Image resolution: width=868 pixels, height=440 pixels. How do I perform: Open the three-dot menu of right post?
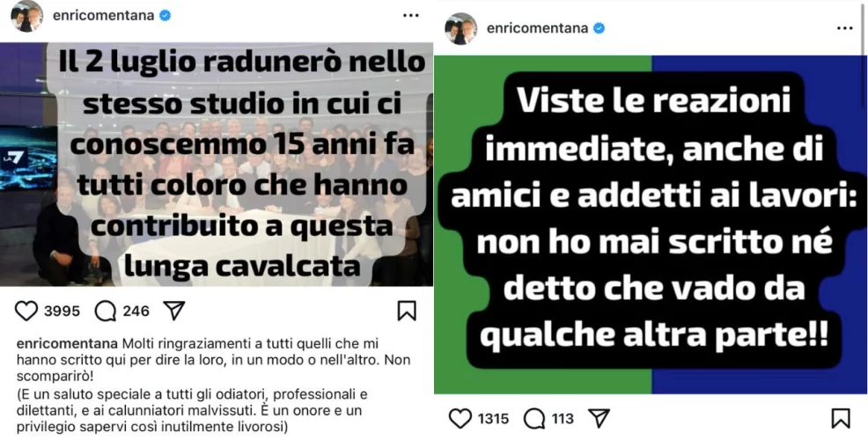coord(845,28)
